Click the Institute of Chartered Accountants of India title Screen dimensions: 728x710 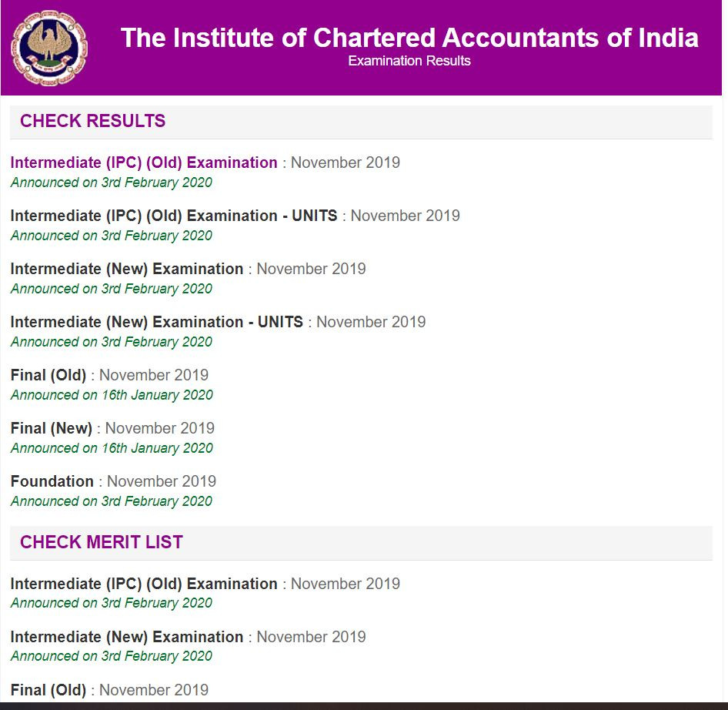(x=409, y=38)
